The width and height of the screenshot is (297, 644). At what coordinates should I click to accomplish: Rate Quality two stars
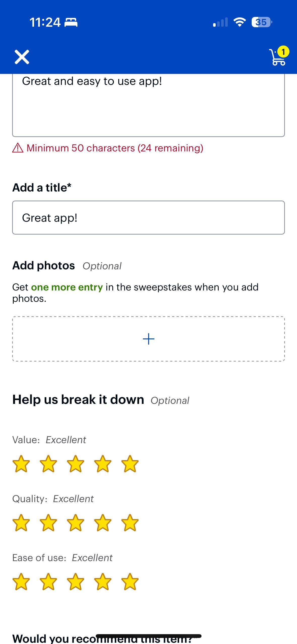pyautogui.click(x=48, y=523)
